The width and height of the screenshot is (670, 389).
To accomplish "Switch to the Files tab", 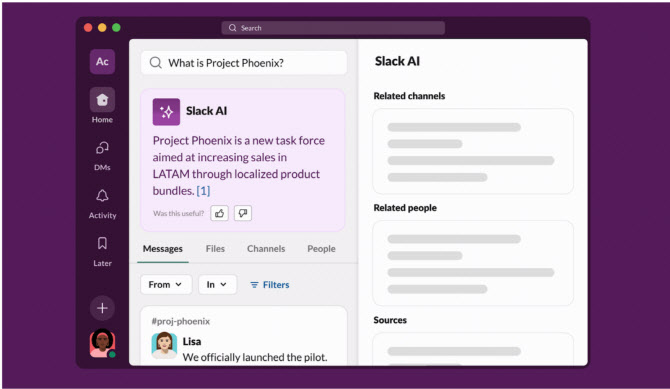I will pyautogui.click(x=215, y=249).
